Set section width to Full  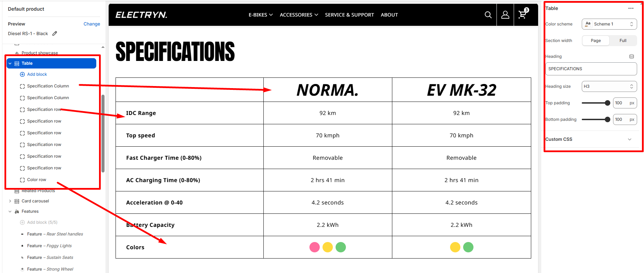(623, 41)
